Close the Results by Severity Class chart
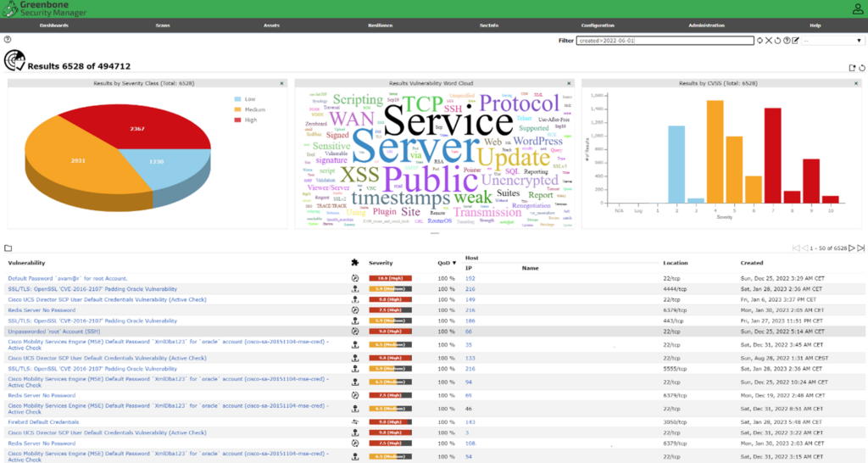This screenshot has height=463, width=868. pyautogui.click(x=281, y=83)
